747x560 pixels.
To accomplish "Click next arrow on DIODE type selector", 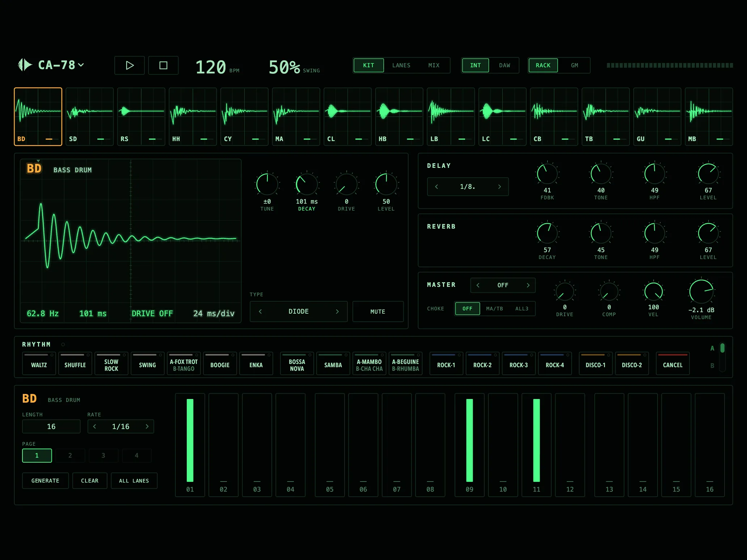I will [337, 311].
